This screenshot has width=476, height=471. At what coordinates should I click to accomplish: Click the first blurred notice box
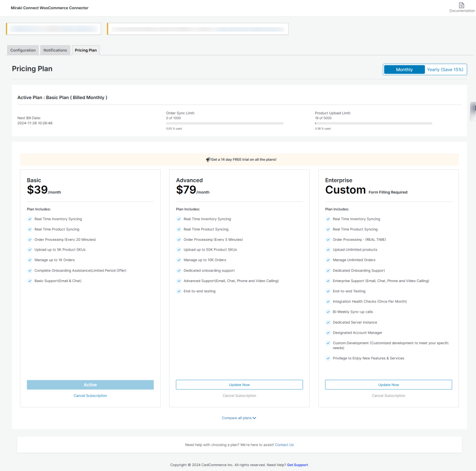coord(53,29)
